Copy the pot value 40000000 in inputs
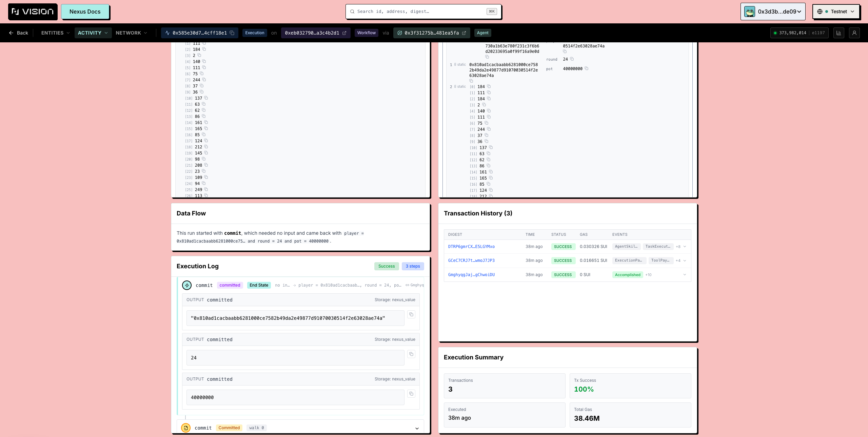This screenshot has width=868, height=437. pyautogui.click(x=586, y=68)
